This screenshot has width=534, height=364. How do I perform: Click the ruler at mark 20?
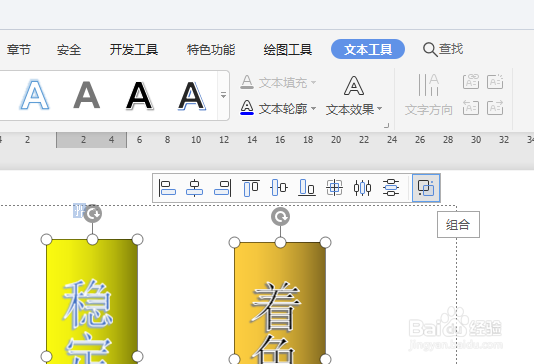pyautogui.click(x=336, y=140)
